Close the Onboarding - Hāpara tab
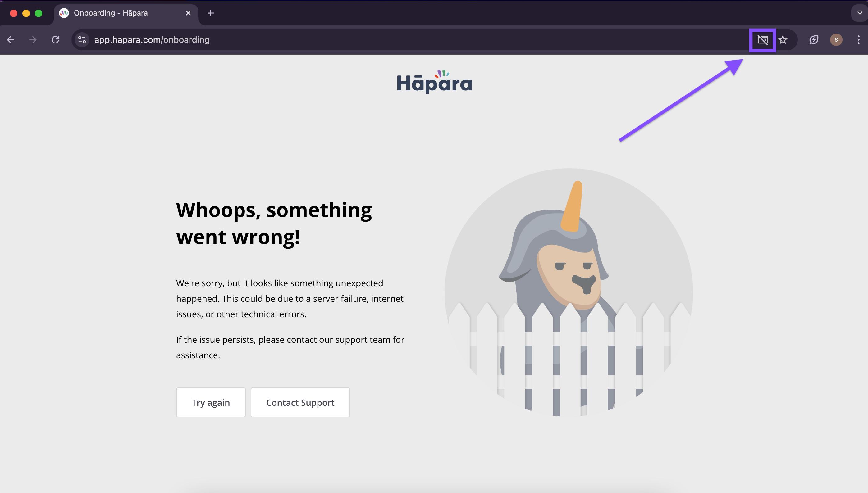Image resolution: width=868 pixels, height=493 pixels. click(x=188, y=13)
